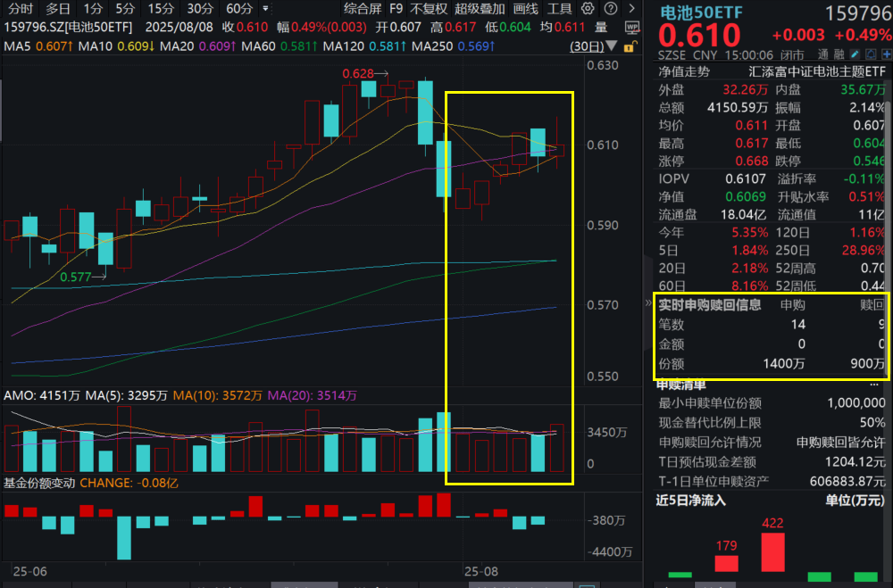Toggle the orange padlock icon
This screenshot has height=588, width=893.
pos(630,46)
